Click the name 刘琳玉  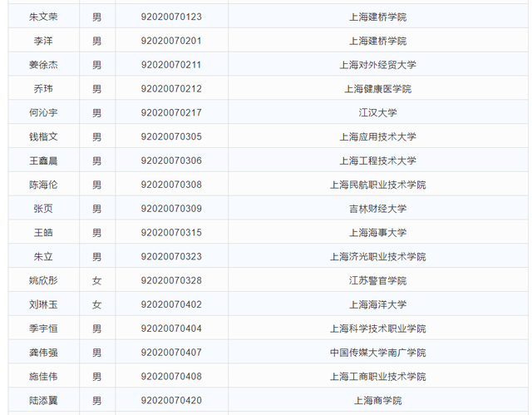[43, 304]
